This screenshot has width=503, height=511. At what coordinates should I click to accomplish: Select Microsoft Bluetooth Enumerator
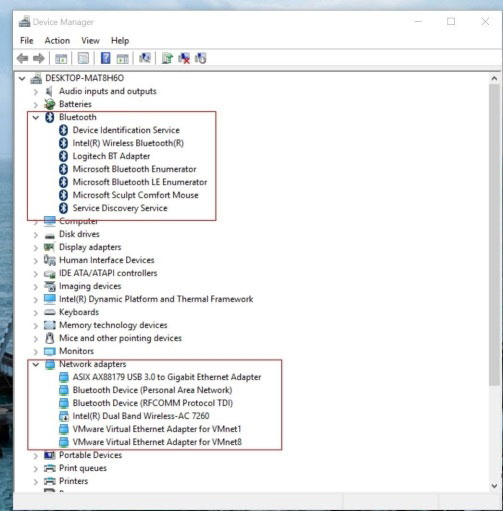pos(134,169)
